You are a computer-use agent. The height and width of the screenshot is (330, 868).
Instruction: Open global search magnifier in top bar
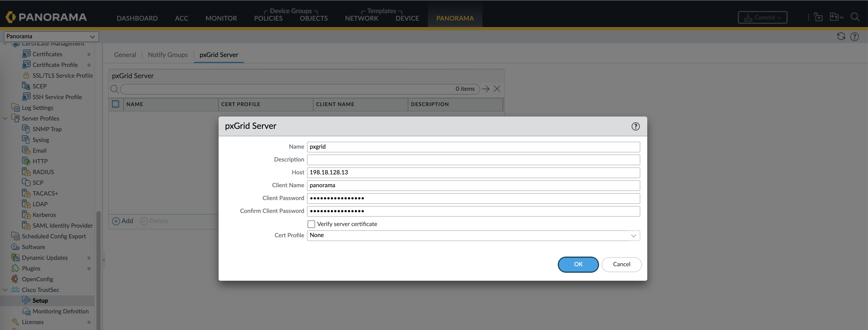855,17
